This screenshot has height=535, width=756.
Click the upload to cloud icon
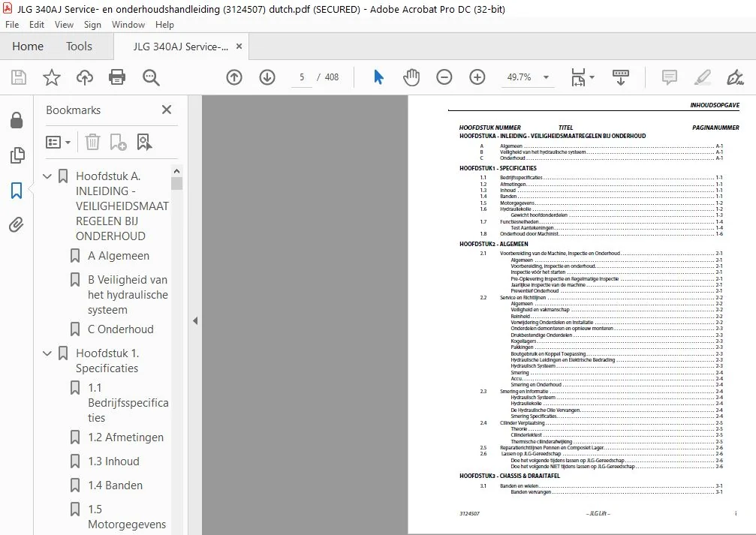(x=84, y=77)
